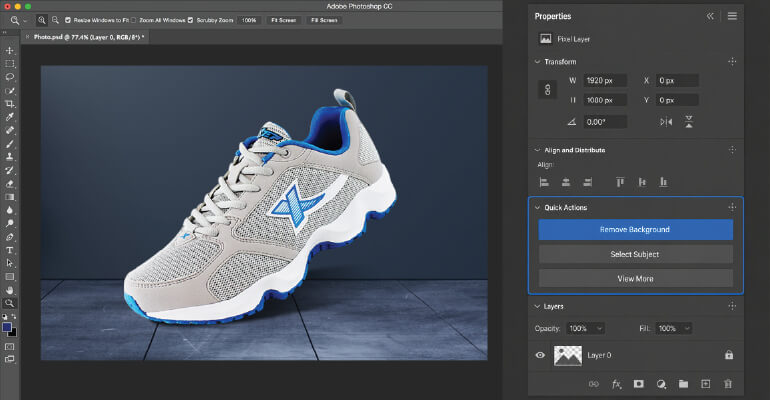Align right edges

coord(587,182)
